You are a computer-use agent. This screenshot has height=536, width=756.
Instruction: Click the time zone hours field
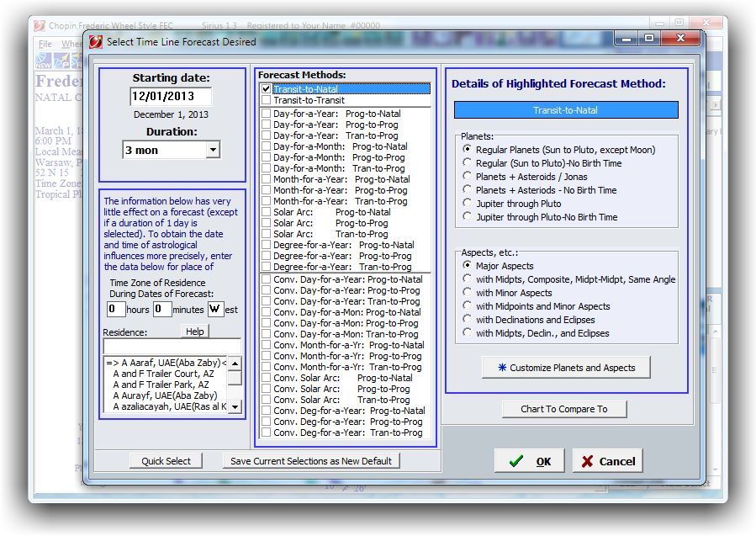click(x=116, y=310)
